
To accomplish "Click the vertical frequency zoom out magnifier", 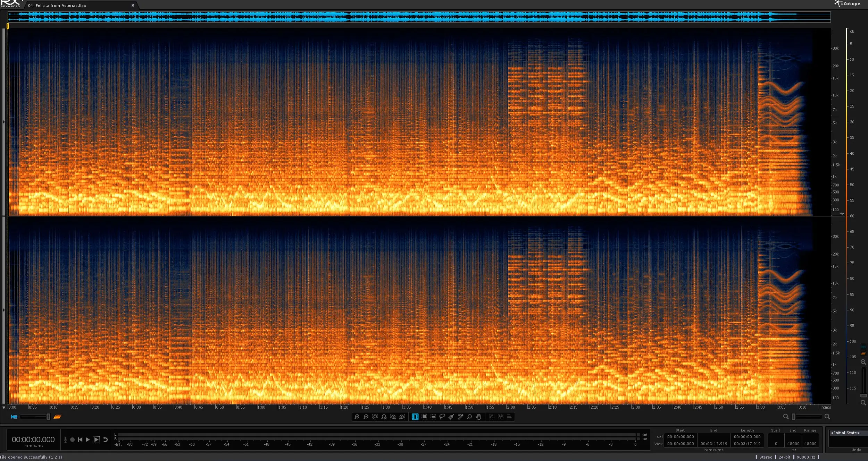I will coord(863,403).
